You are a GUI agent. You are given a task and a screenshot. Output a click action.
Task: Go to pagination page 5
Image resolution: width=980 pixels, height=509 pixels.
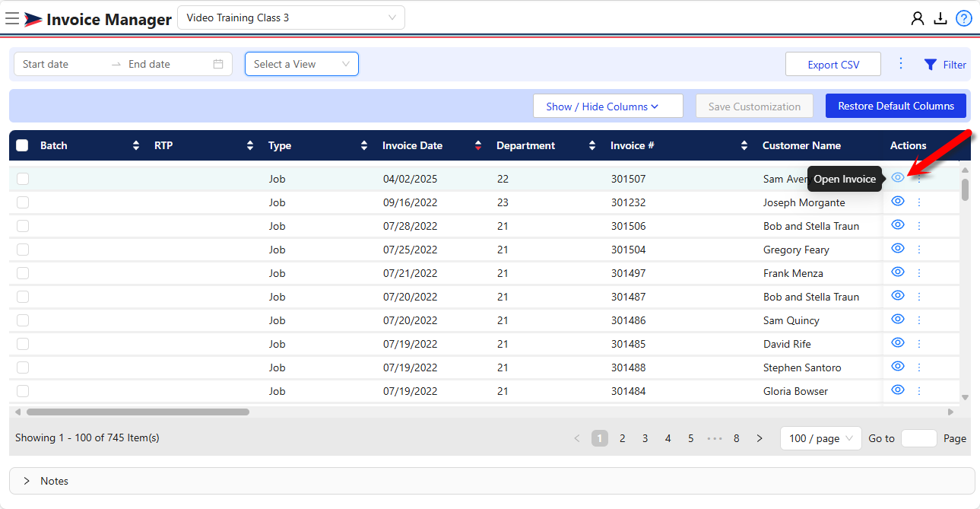click(691, 438)
